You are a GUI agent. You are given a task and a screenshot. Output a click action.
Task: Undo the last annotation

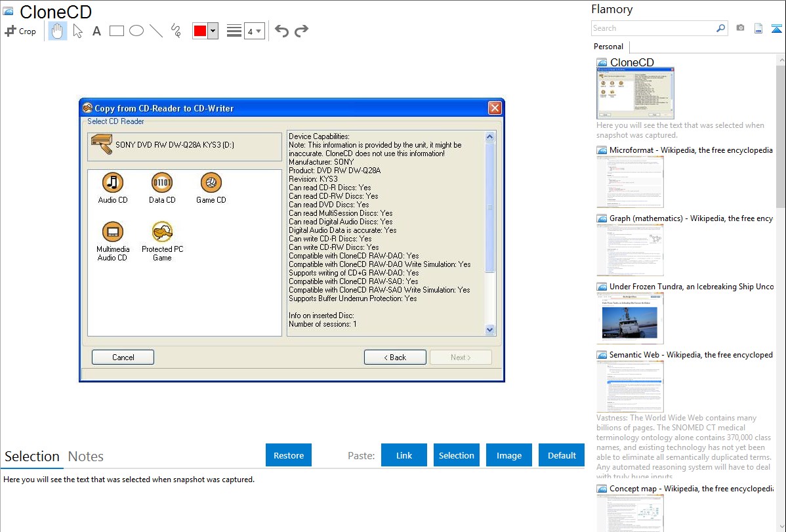pos(281,31)
